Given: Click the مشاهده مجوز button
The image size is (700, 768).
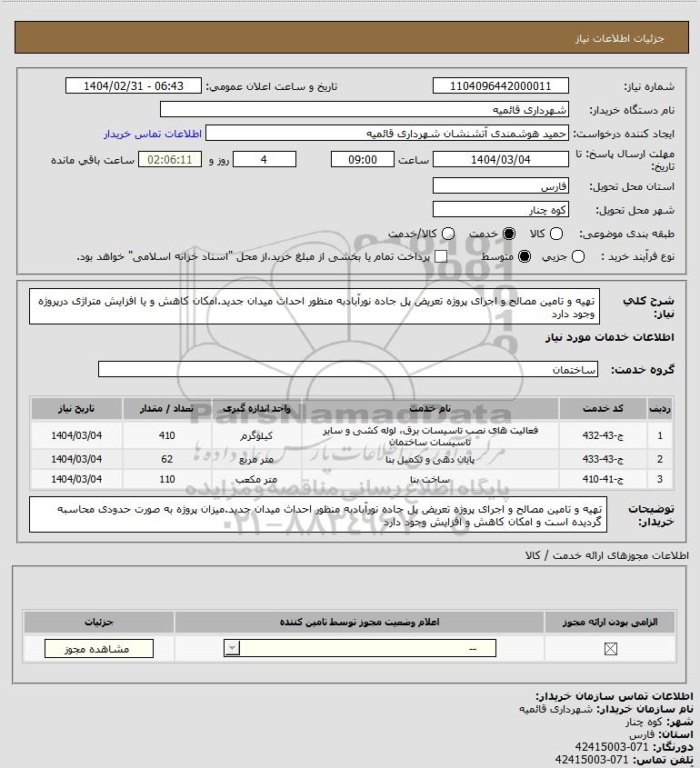Looking at the screenshot, I should click(98, 649).
